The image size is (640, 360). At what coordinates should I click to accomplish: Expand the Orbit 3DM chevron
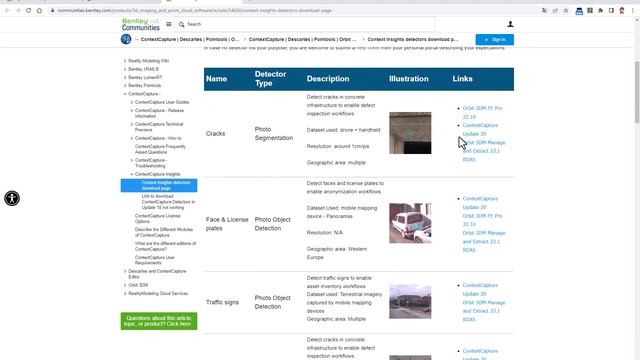pos(125,285)
